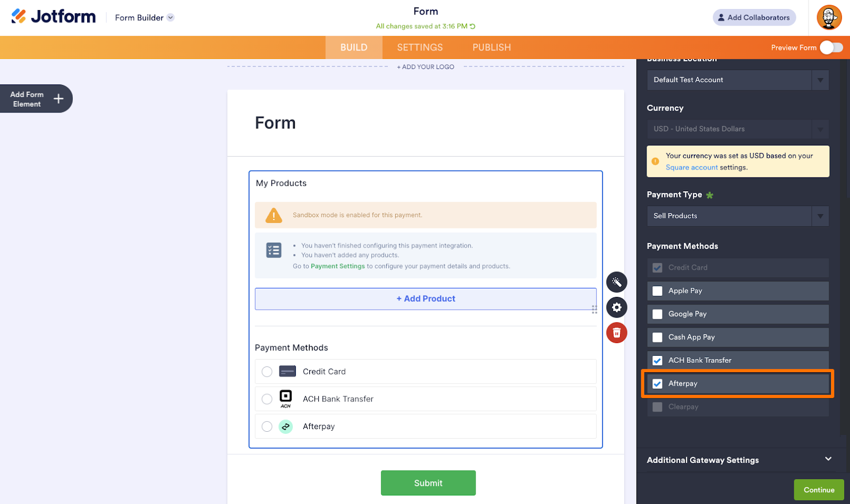The image size is (850, 504).
Task: Expand Additional Gateway Settings section
Action: pos(739,460)
